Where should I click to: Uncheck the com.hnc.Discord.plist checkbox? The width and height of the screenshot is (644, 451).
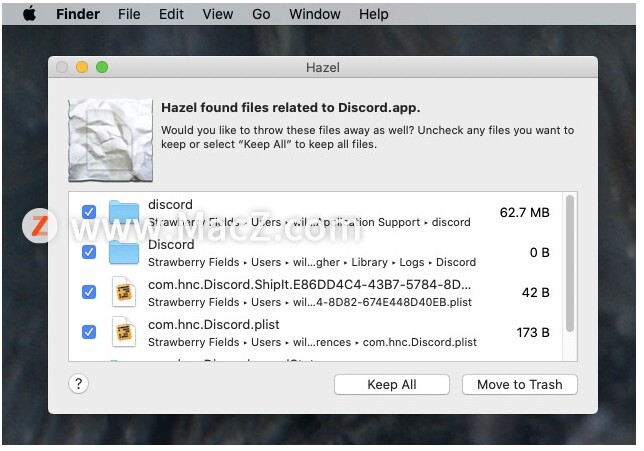click(89, 332)
